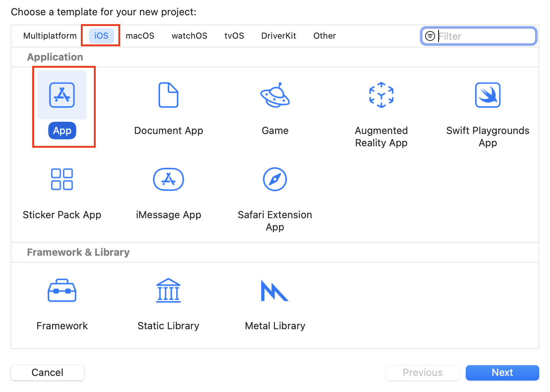The width and height of the screenshot is (550, 392).
Task: Pick the Swift Playgrounds App template
Action: click(x=487, y=96)
